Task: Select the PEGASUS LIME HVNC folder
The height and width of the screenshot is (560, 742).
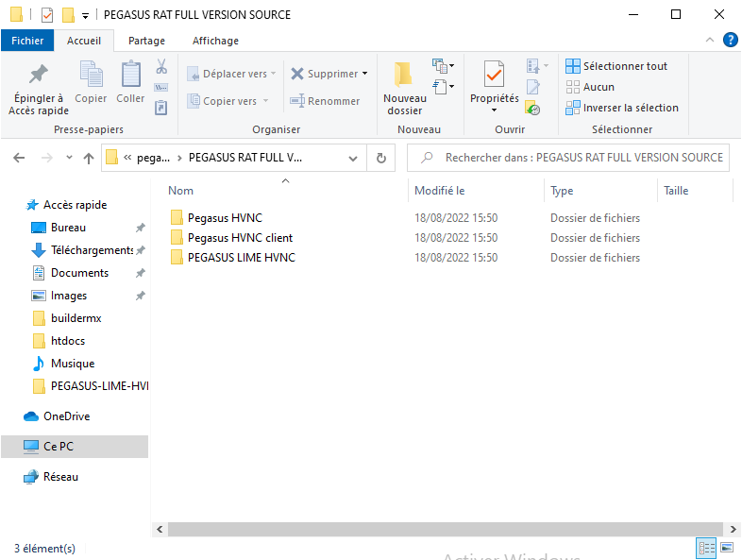Action: [x=232, y=258]
